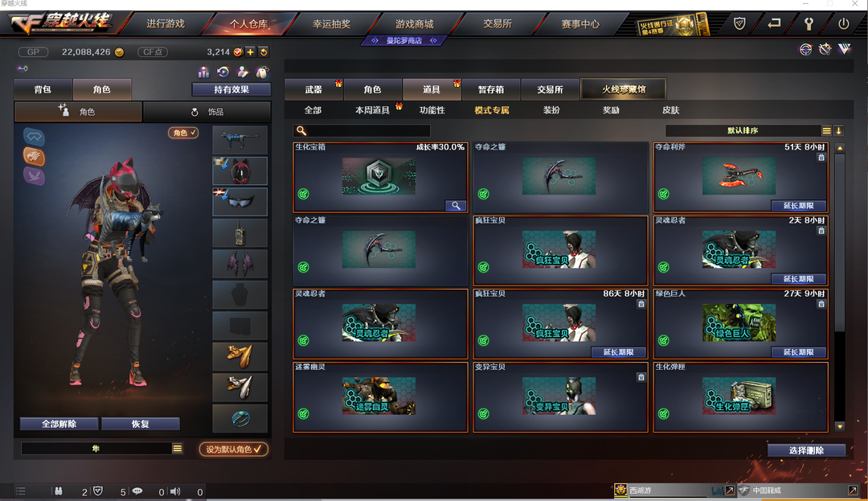Image resolution: width=868 pixels, height=501 pixels.
Task: Switch to the 游戏商城 top menu tab
Action: click(x=415, y=24)
